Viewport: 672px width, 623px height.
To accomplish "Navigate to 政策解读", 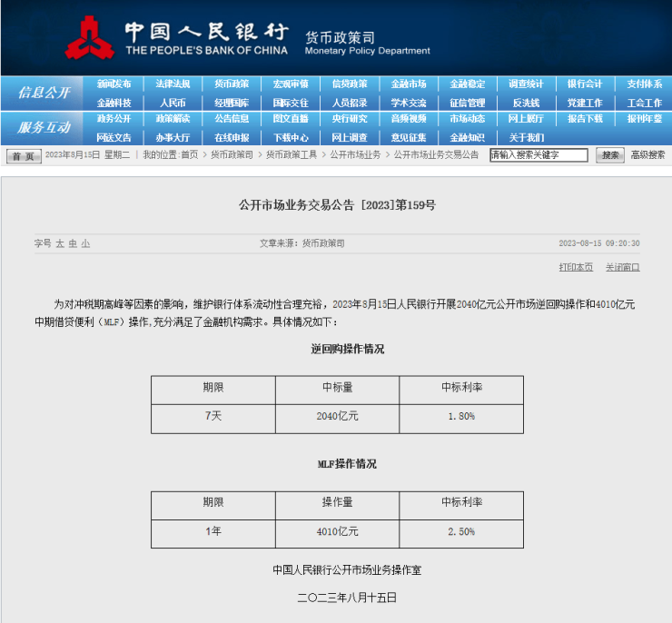I will 173,119.
